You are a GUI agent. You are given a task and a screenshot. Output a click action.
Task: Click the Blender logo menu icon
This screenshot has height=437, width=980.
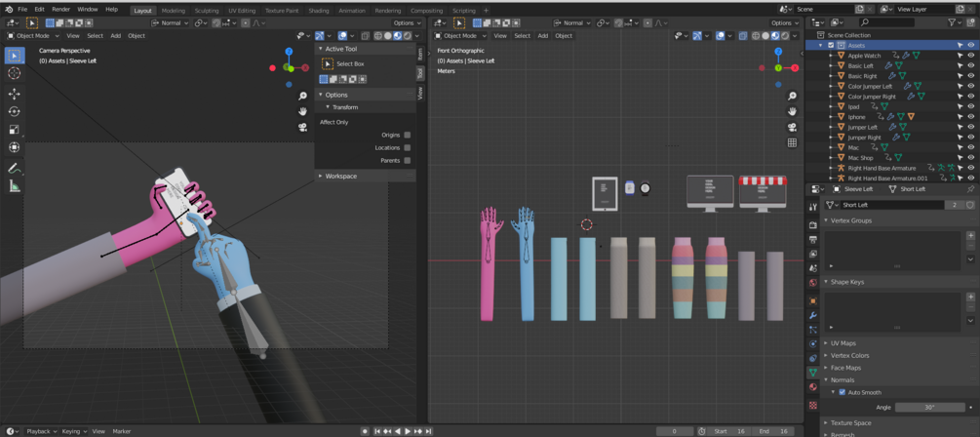9,10
